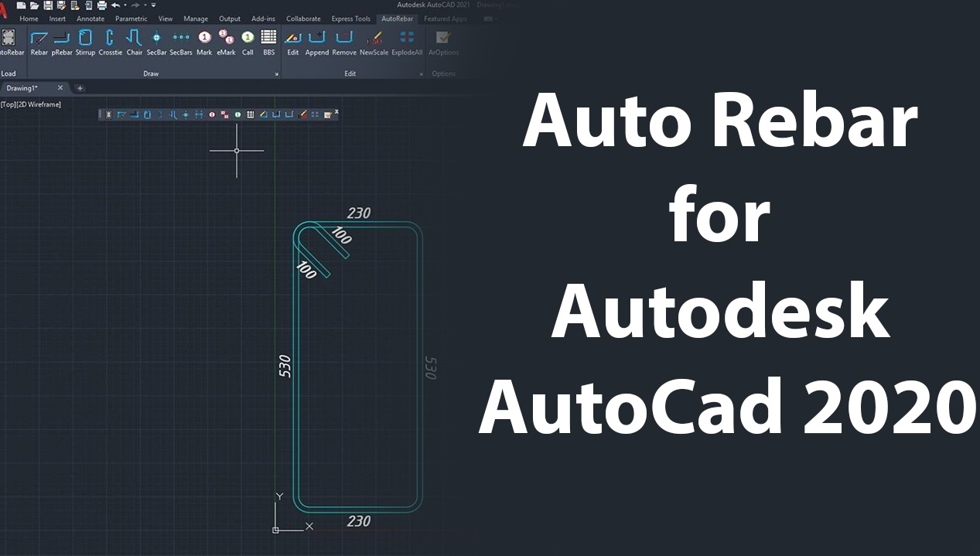Click the UCS origin icon

pos(276,530)
